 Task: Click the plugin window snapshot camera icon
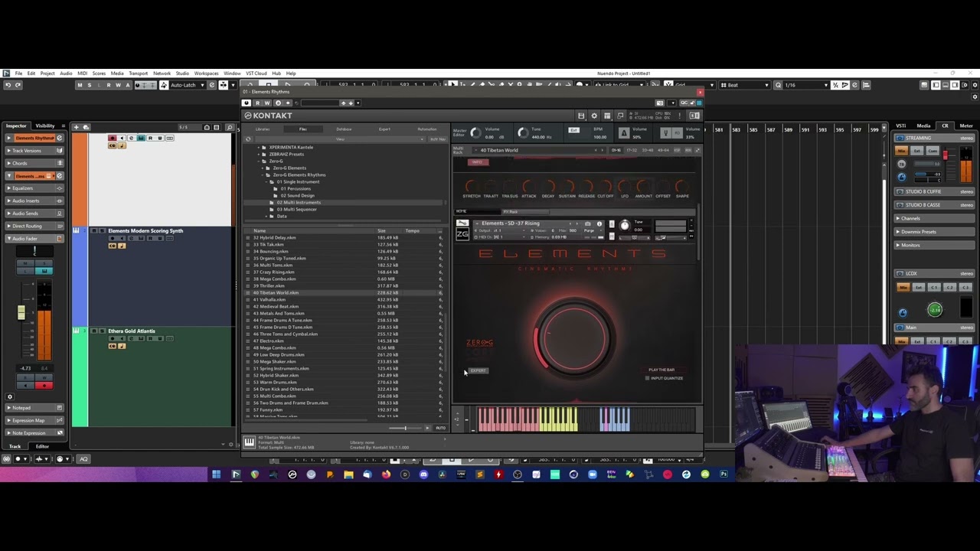tap(660, 103)
